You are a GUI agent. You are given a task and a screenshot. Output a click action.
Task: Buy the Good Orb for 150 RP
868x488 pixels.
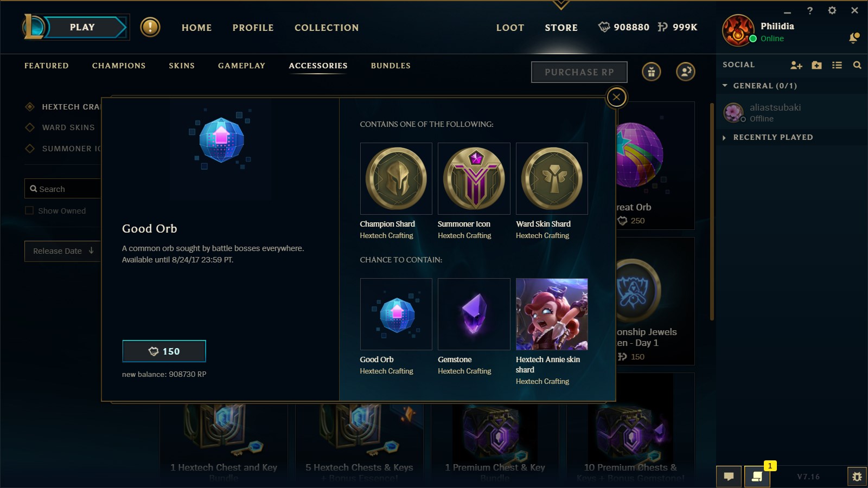point(164,351)
